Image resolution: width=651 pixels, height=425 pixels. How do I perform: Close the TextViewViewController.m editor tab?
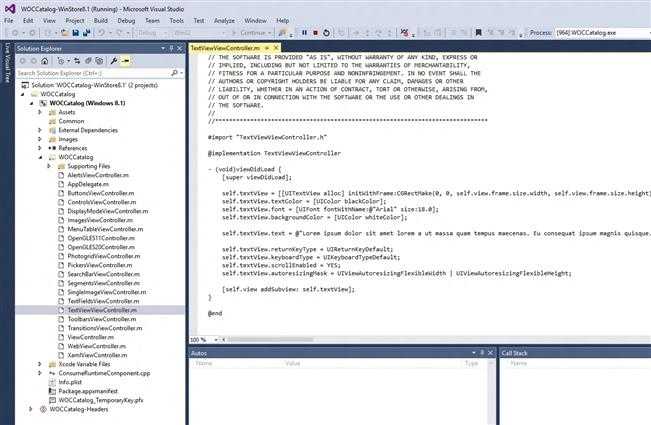pos(276,48)
